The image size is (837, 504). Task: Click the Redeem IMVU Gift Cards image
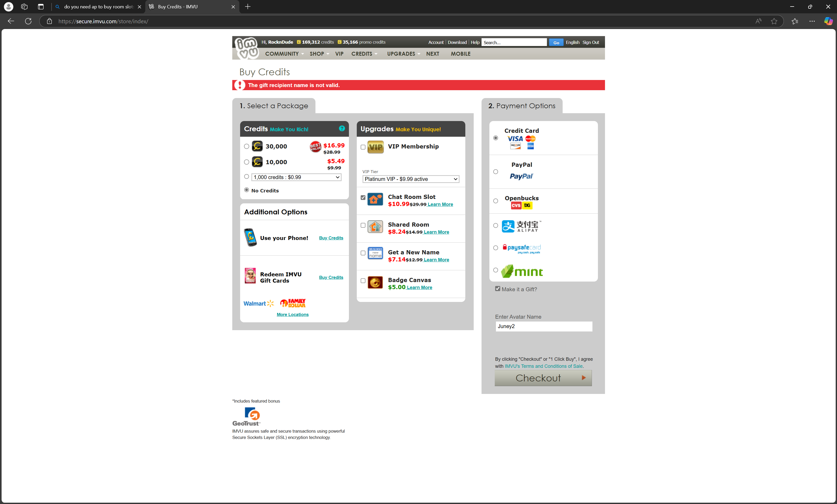click(250, 276)
